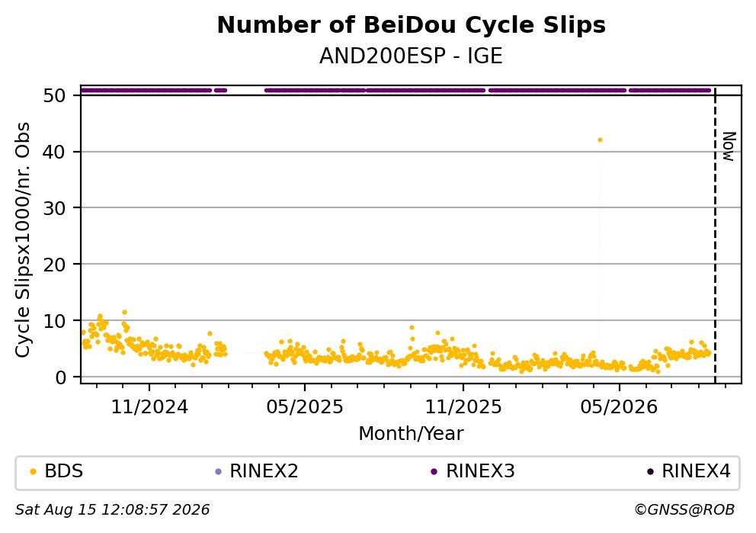756x533 pixels.
Task: Select the outlier data point near 42
Action: tap(600, 140)
